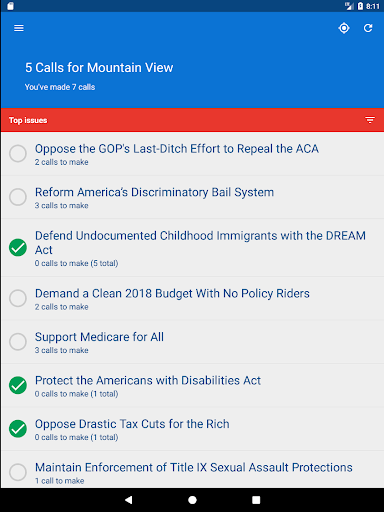Screen dimensions: 384x512
Task: Tap the Android home button
Action: 192,500
